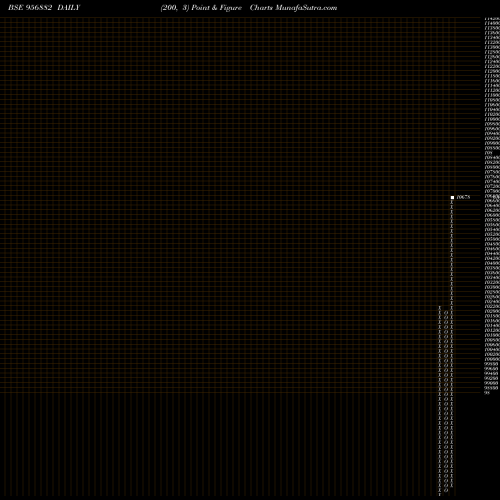The width and height of the screenshot is (500, 500).
Task: Open the MunafaSutra.com watermark link
Action: 306,8
